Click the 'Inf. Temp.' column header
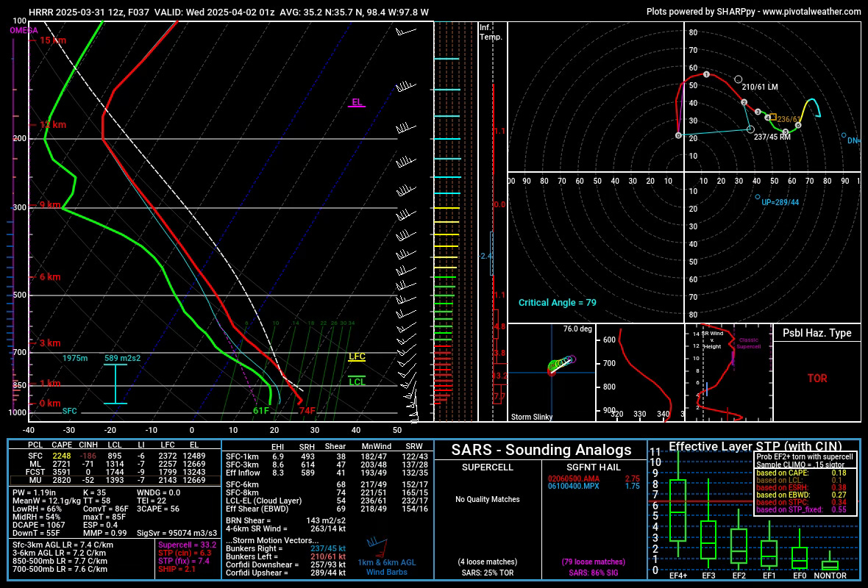 point(491,32)
